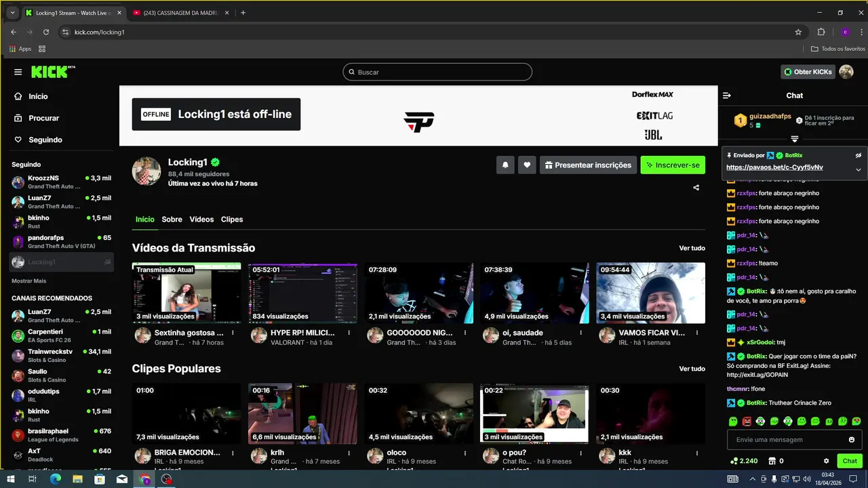Open KroozzNS channel in Seguindo list
The height and width of the screenshot is (488, 868).
(x=61, y=182)
